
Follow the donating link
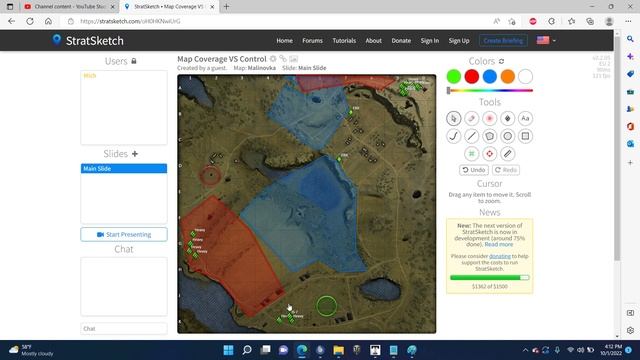tap(500, 256)
